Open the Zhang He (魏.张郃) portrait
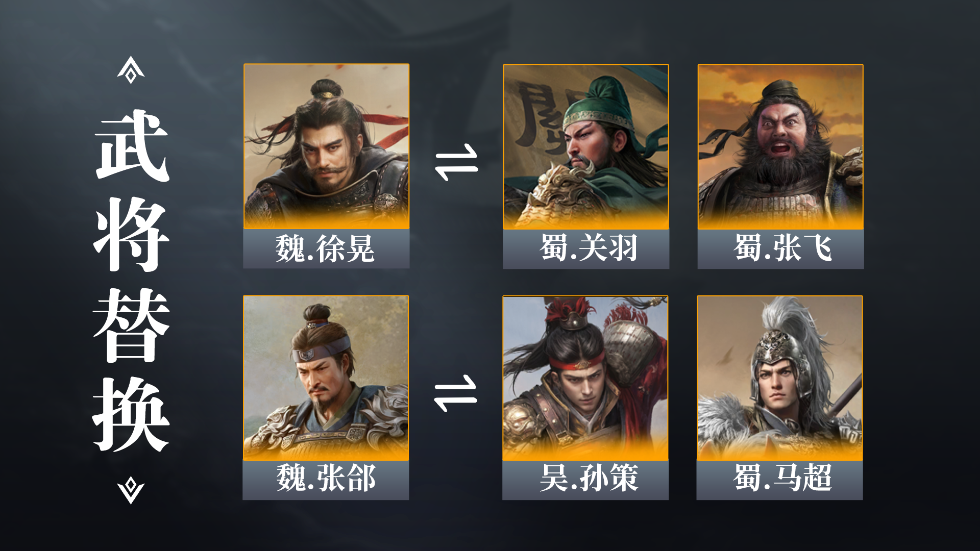This screenshot has height=551, width=980. [x=326, y=378]
